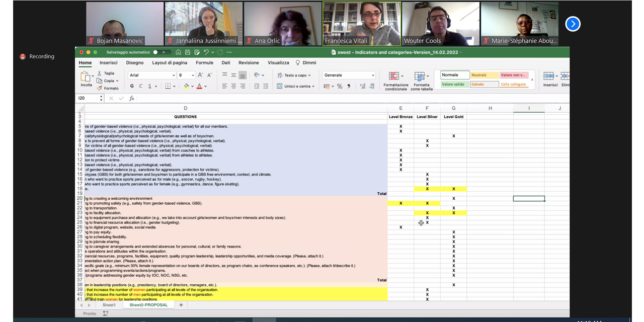This screenshot has width=644, height=322.
Task: Apply the Valore valido cell style
Action: (455, 85)
